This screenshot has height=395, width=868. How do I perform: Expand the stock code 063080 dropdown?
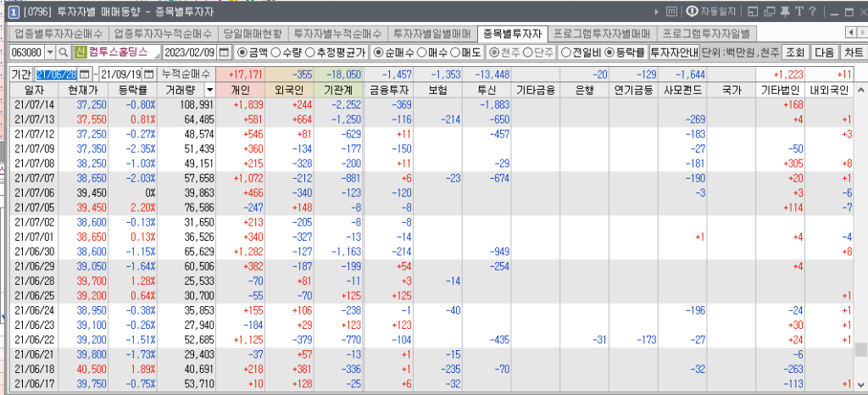click(49, 53)
